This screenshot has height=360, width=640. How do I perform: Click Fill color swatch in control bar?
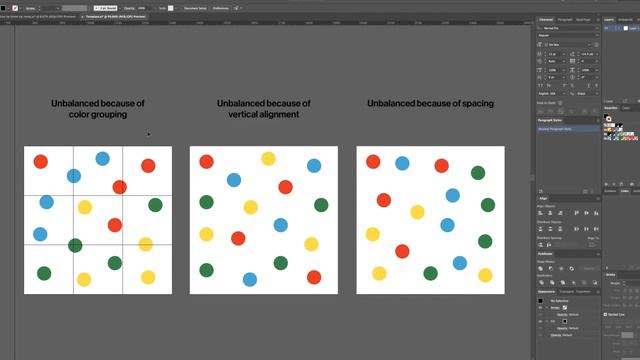3,8
